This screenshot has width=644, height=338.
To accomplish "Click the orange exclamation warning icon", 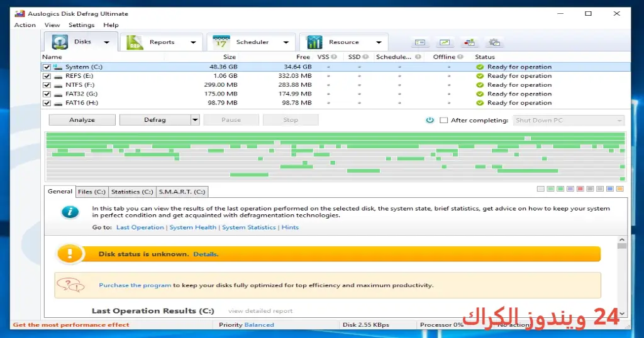I will [70, 254].
